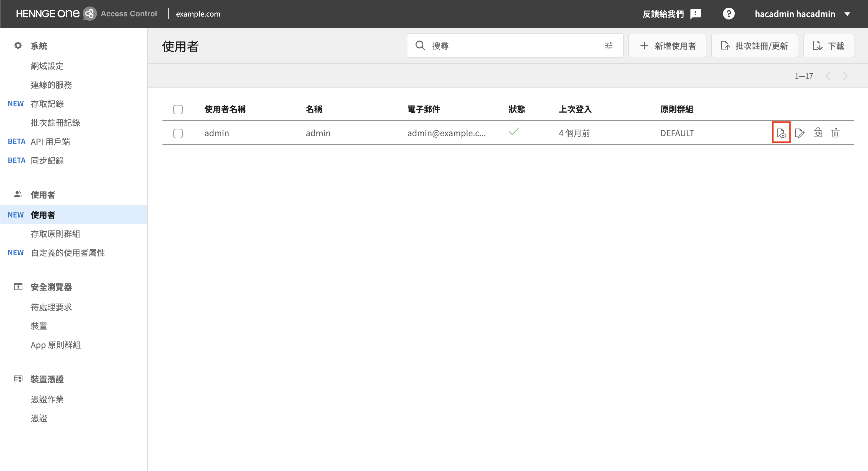The image size is (868, 471).
Task: Select all users checkbox in header
Action: click(x=178, y=110)
